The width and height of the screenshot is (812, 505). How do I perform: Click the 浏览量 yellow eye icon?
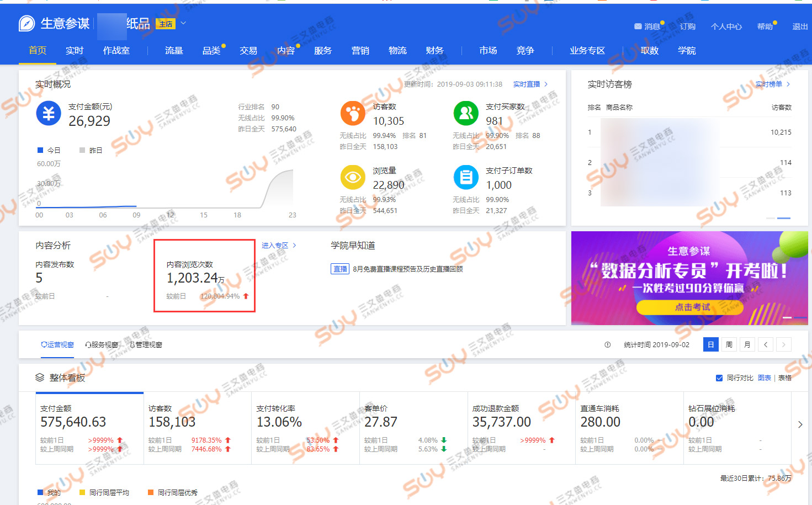(353, 178)
